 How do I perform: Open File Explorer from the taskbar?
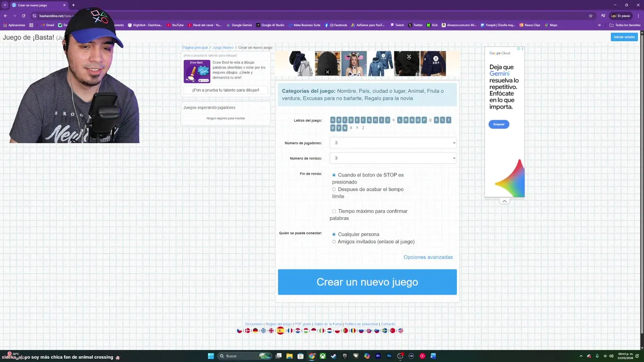[289, 356]
